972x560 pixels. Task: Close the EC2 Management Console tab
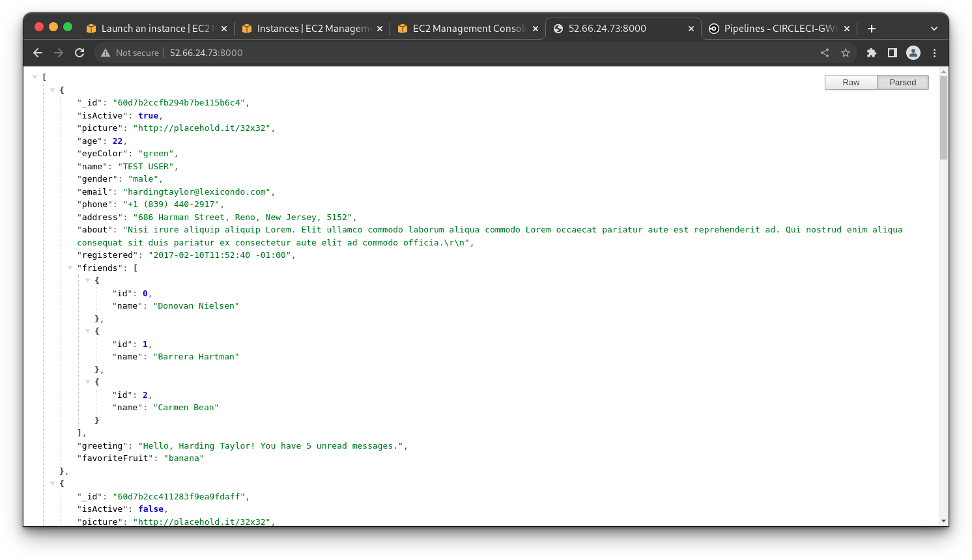pyautogui.click(x=536, y=29)
